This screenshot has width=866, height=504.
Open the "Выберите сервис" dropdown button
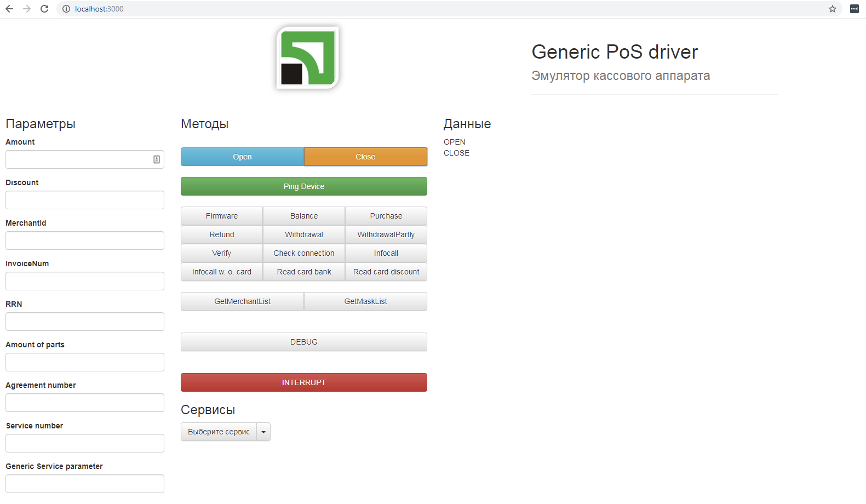pyautogui.click(x=219, y=432)
